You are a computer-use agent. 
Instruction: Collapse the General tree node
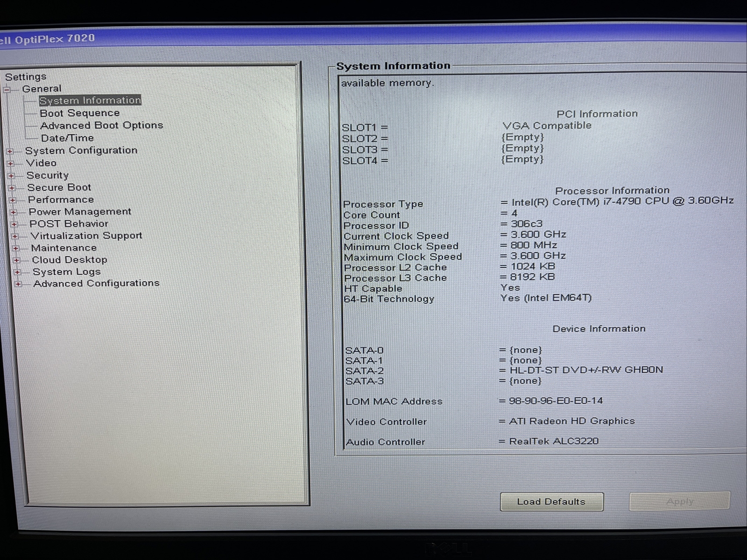point(7,90)
